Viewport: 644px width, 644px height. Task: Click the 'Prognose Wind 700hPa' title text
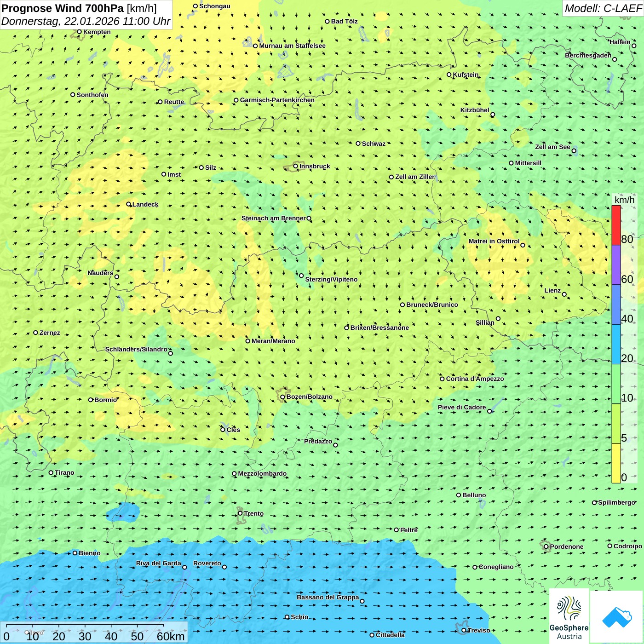[63, 8]
